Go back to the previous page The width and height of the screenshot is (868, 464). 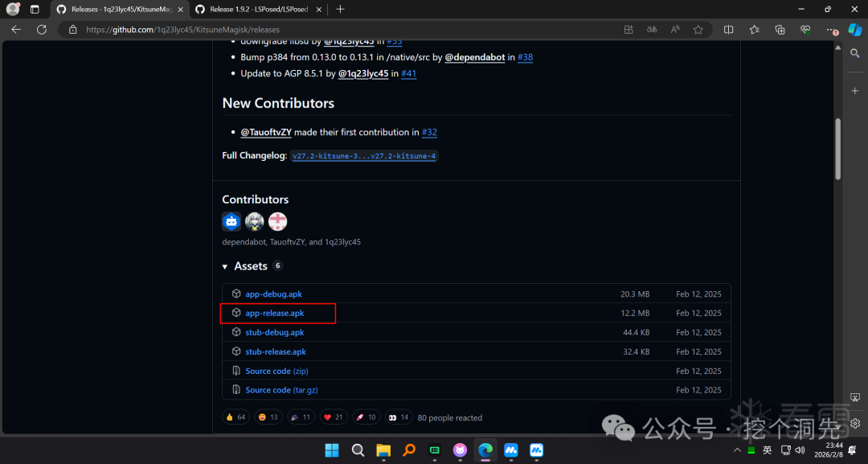pyautogui.click(x=16, y=29)
